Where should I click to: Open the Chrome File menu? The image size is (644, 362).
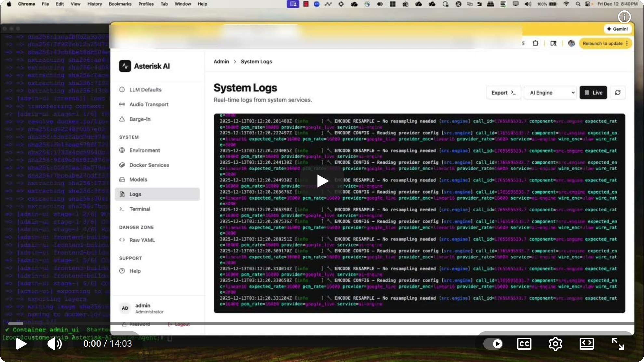(45, 4)
